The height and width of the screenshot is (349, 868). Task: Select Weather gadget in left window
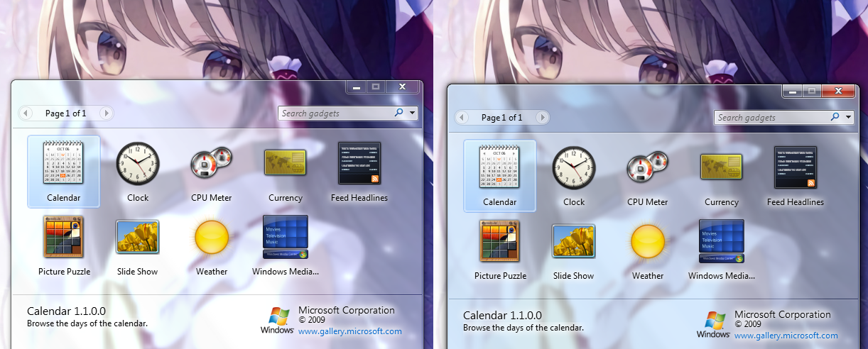point(212,245)
